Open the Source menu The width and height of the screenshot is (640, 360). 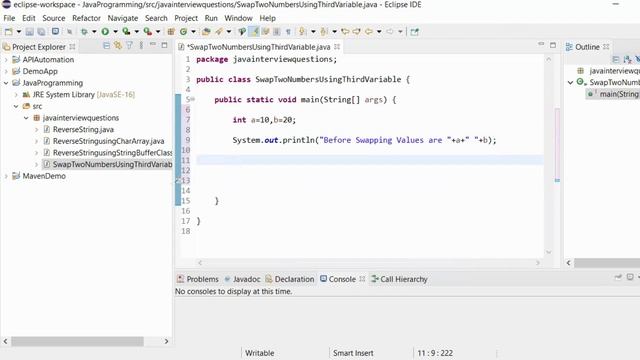point(53,18)
